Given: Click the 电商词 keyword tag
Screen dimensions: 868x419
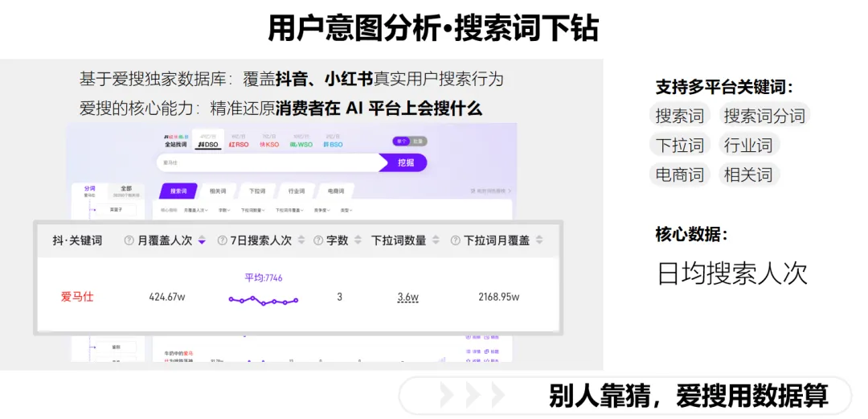Looking at the screenshot, I should tap(680, 175).
